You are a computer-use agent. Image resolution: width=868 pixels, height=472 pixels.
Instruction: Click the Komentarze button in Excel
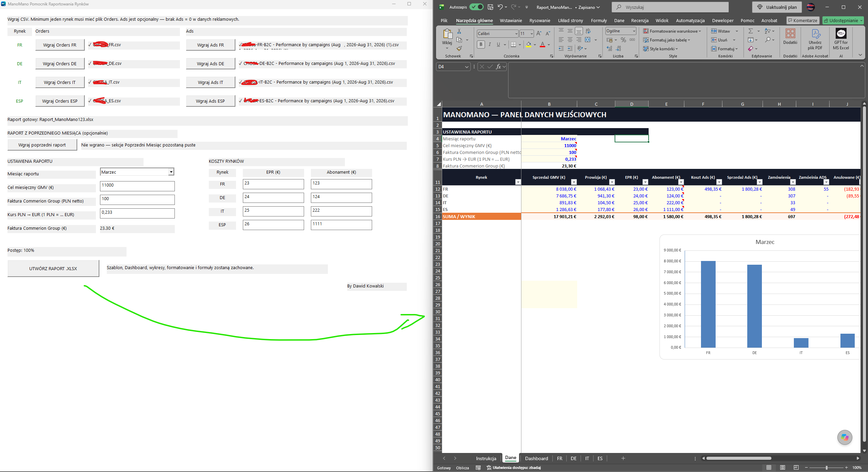point(802,20)
